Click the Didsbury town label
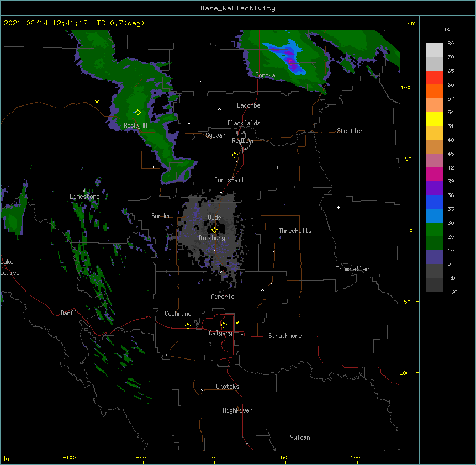 point(212,238)
